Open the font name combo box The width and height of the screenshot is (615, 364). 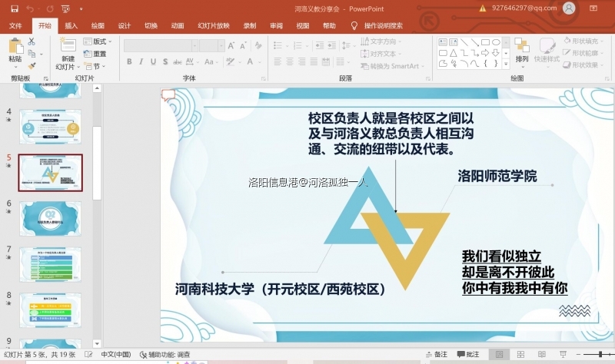(161, 45)
